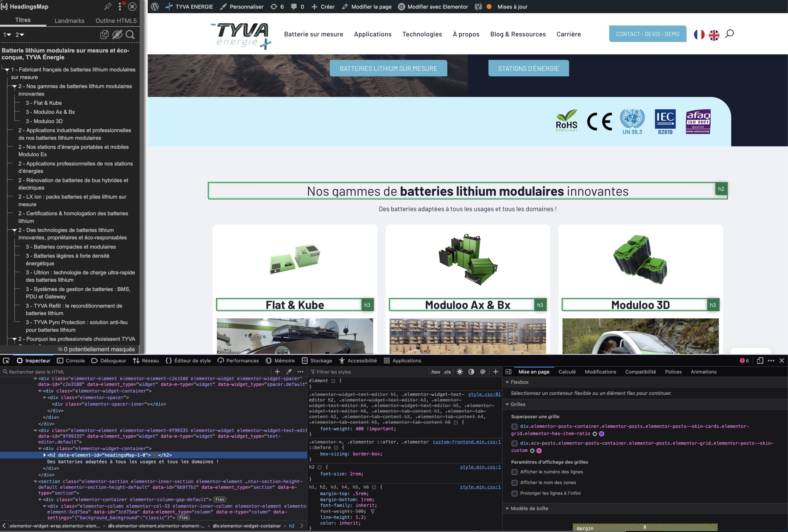The width and height of the screenshot is (788, 532).
Task: Open HeadingsMap search magnifier
Action: pos(130,34)
